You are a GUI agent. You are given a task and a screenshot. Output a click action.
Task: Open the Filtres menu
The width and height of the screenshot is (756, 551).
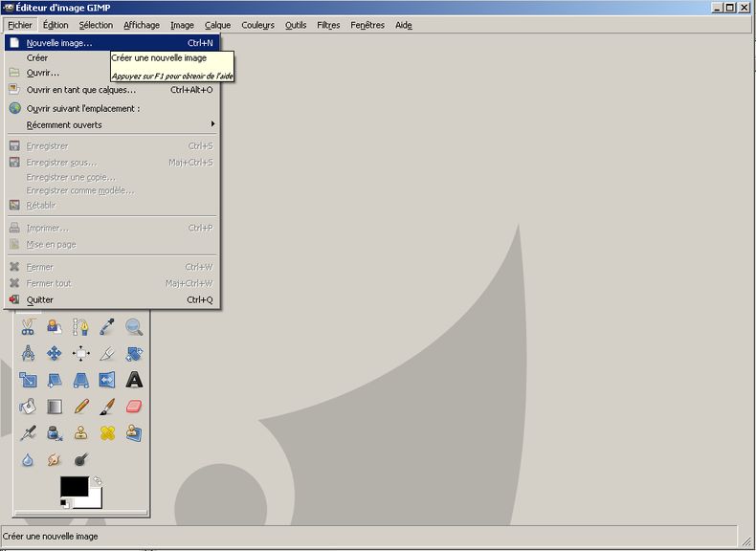(328, 25)
